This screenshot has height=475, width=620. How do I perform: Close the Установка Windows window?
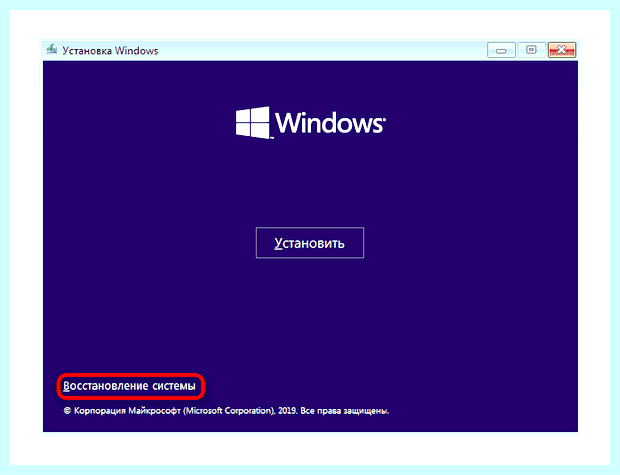point(561,50)
